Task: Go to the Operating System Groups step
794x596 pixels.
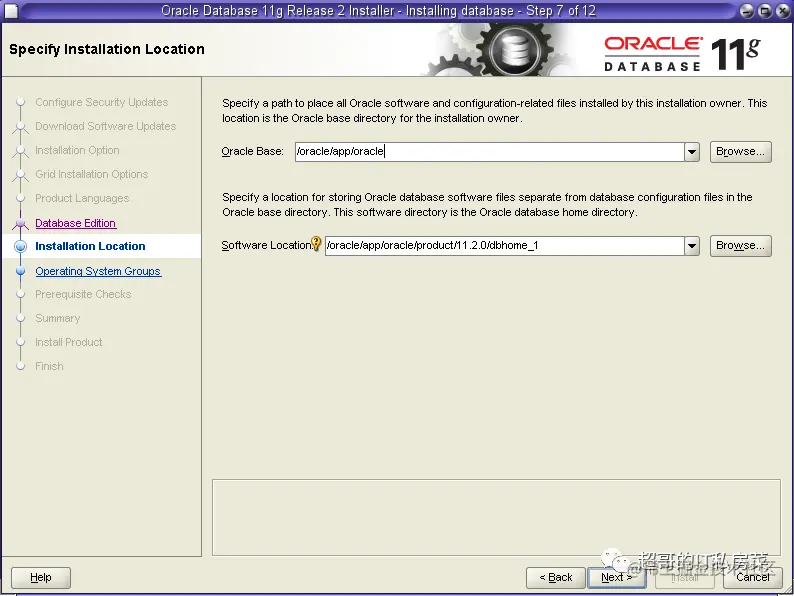Action: coord(98,271)
